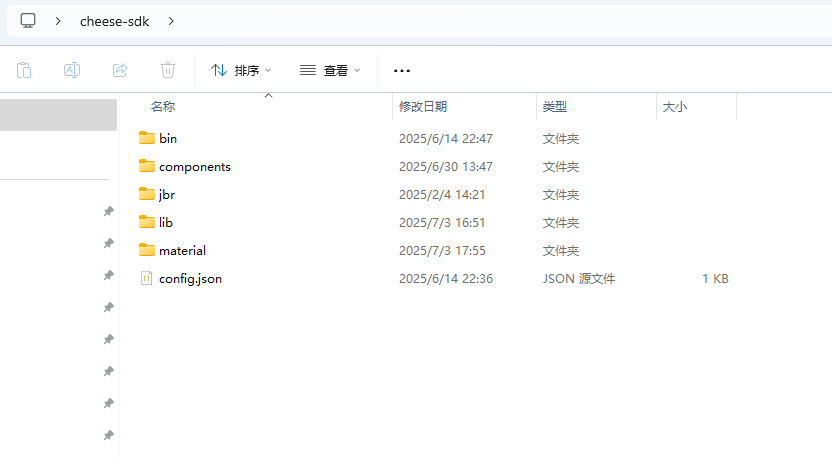Sort by the 修改日期 column header

(x=423, y=107)
